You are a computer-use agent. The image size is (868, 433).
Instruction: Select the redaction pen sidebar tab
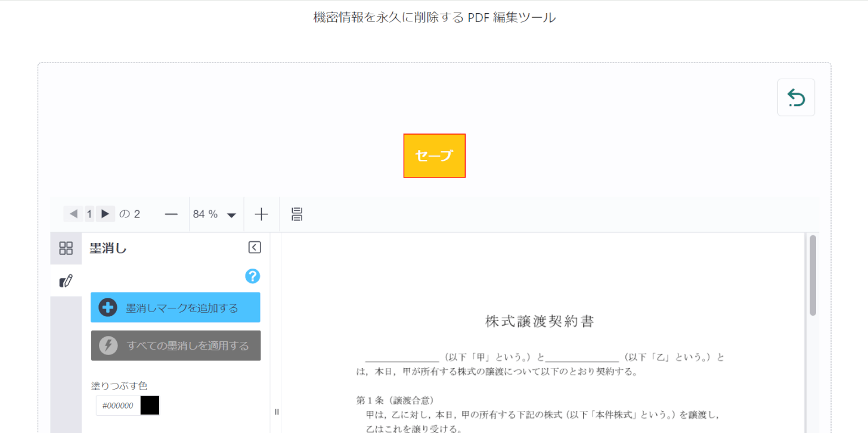click(x=66, y=281)
